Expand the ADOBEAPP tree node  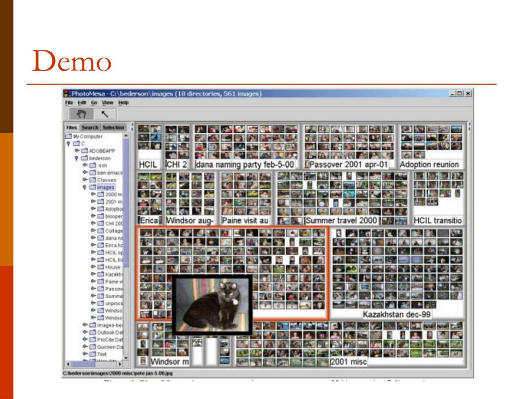(77, 151)
